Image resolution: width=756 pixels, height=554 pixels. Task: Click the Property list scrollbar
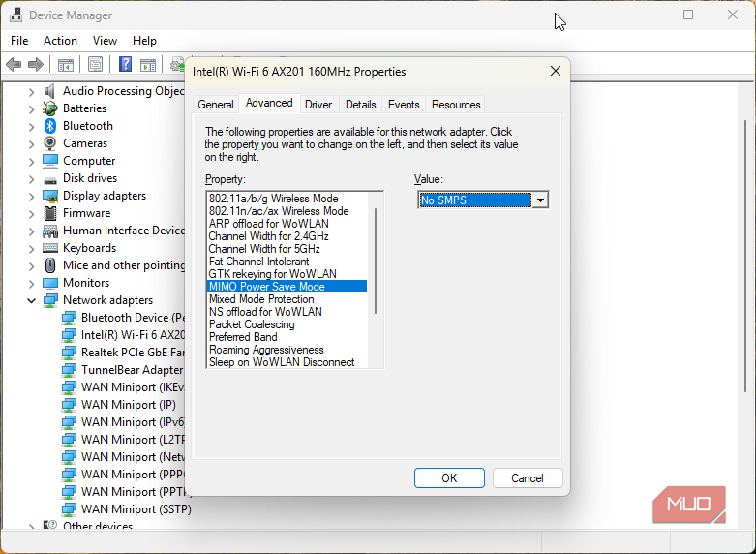point(376,261)
